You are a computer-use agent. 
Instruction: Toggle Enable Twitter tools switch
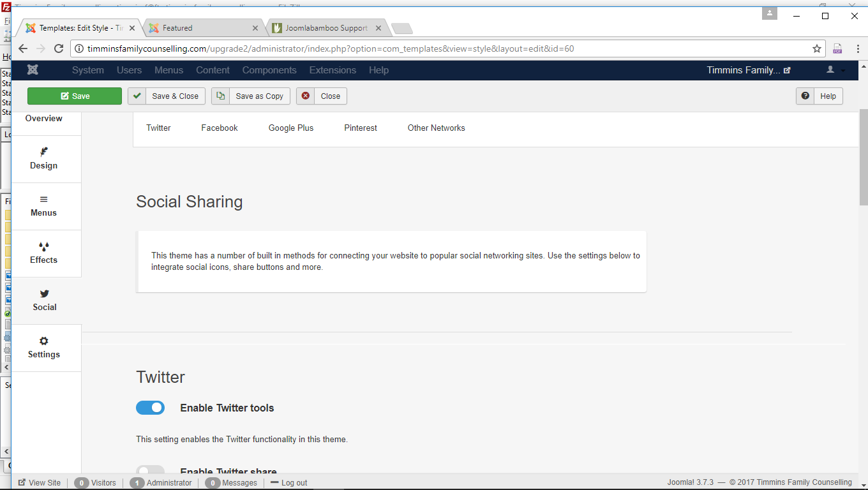151,408
